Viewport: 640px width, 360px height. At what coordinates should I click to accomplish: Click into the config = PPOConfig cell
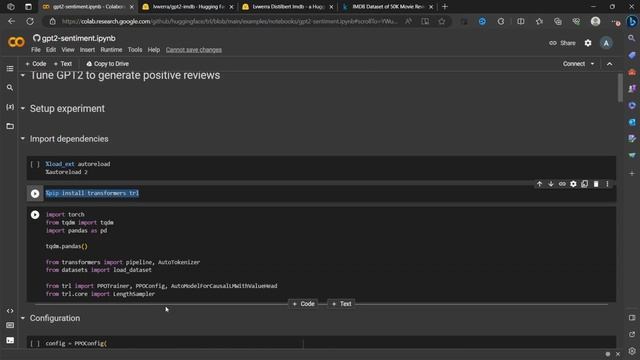pyautogui.click(x=322, y=343)
